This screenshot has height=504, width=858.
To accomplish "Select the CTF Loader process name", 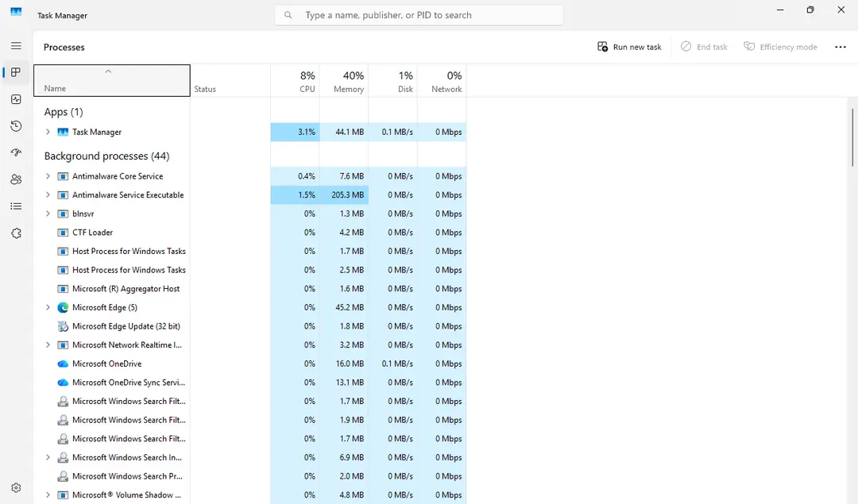I will (92, 233).
